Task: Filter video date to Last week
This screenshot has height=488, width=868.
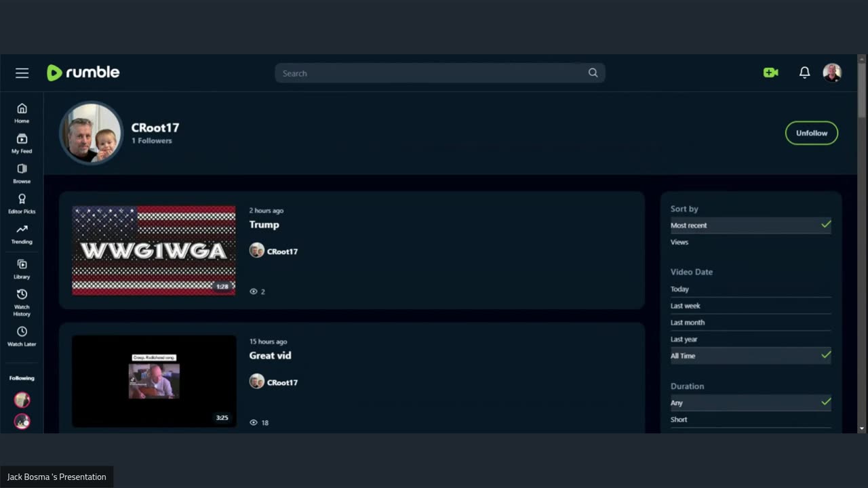Action: [751, 306]
